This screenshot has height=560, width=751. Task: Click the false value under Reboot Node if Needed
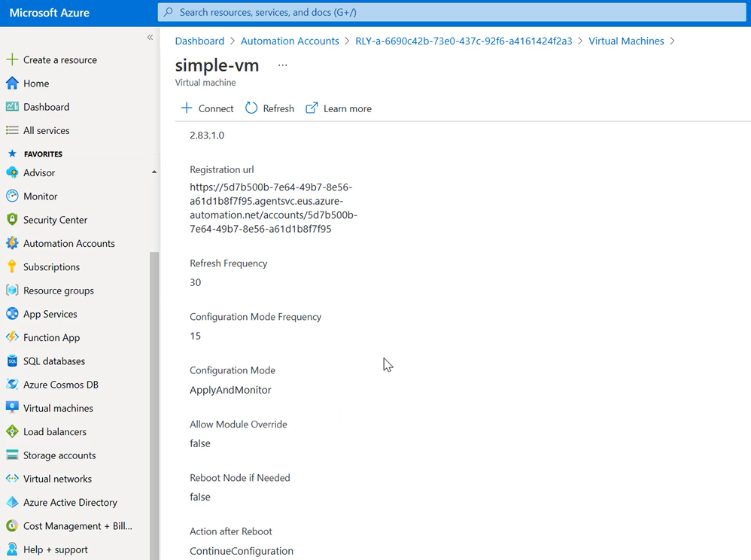click(199, 497)
